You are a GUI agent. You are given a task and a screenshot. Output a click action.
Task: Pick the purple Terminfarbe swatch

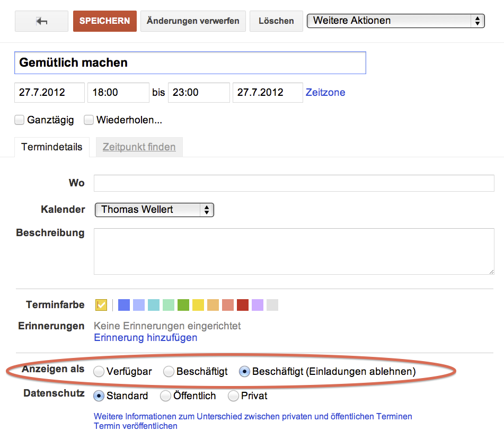258,305
